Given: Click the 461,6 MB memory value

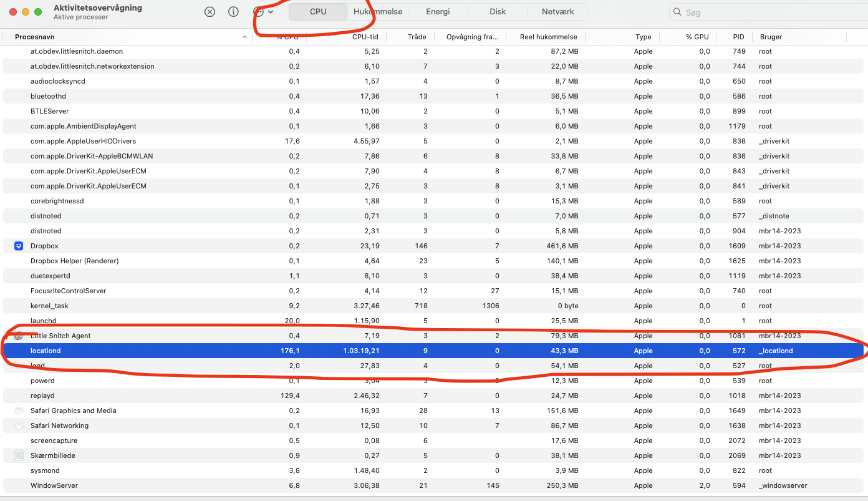Looking at the screenshot, I should (562, 246).
